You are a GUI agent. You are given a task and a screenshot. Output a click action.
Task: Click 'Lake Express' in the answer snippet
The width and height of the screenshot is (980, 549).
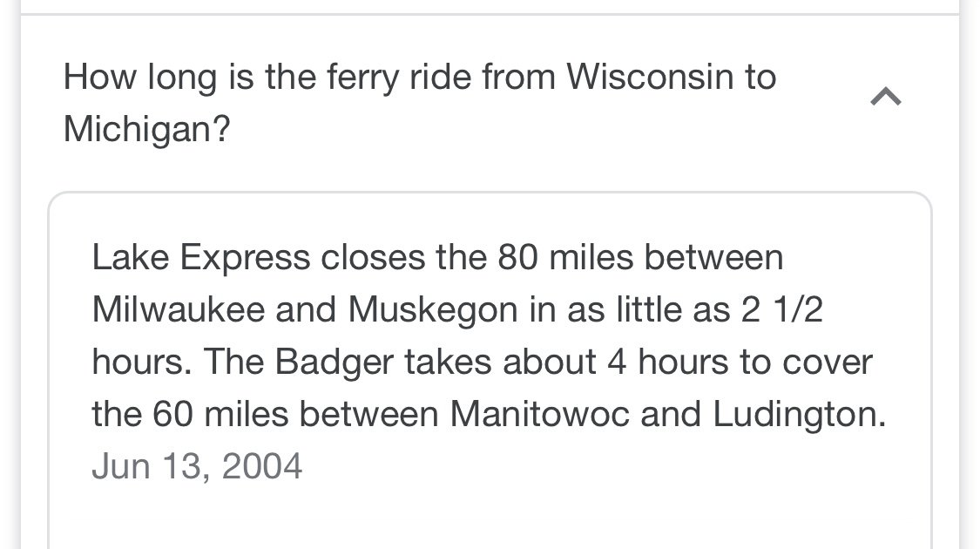point(200,258)
